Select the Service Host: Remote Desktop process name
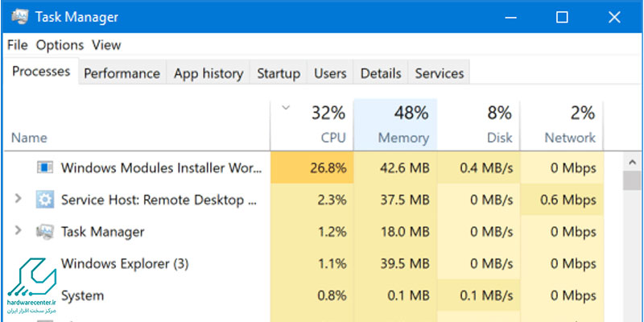This screenshot has width=644, height=322. point(159,200)
